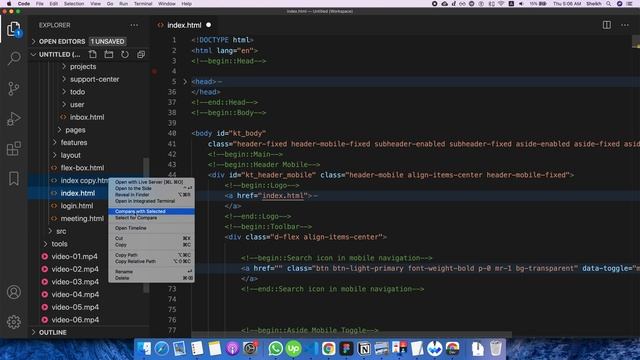
Task: Open Finder from the dock
Action: click(144, 348)
